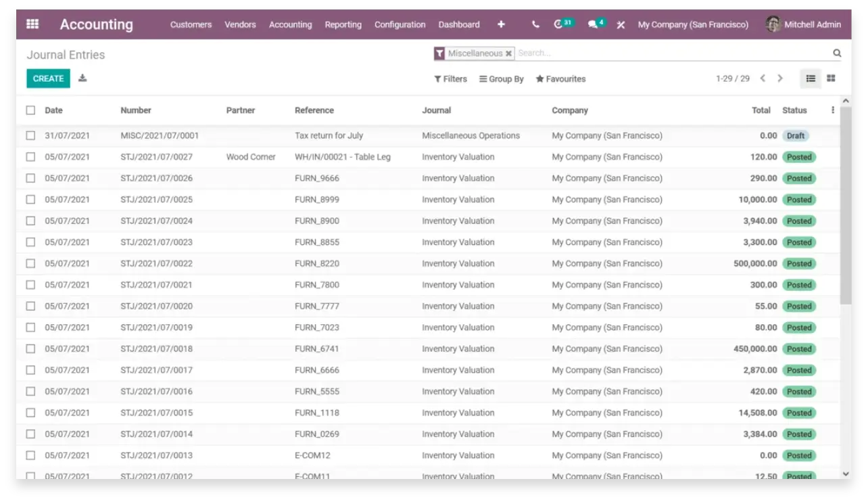This screenshot has height=502, width=868.
Task: Click the search magnifier icon
Action: pyautogui.click(x=837, y=53)
